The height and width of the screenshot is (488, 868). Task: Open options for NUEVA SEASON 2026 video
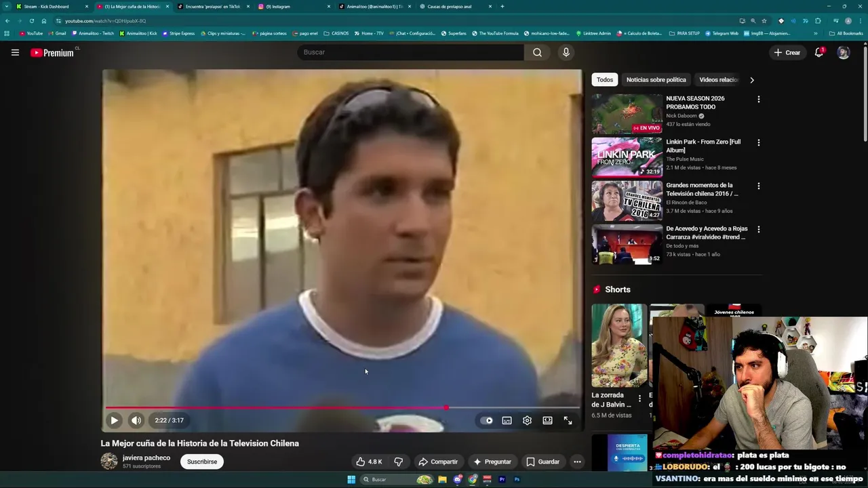click(x=758, y=99)
